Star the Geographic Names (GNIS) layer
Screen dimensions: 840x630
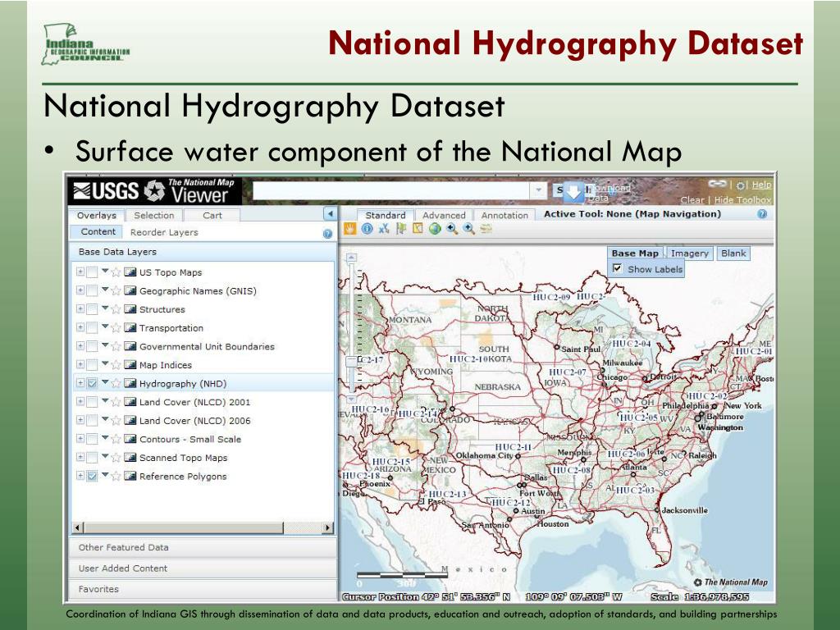tap(116, 291)
